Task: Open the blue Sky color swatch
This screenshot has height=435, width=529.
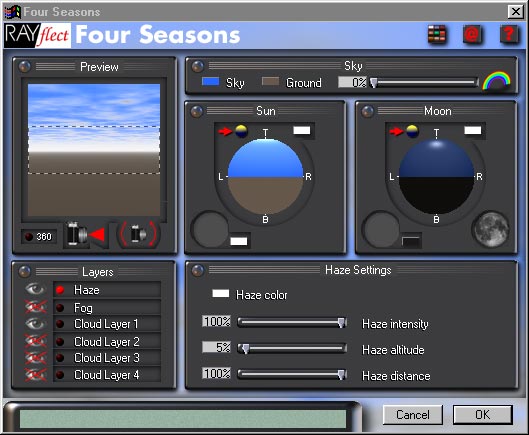Action: tap(210, 82)
